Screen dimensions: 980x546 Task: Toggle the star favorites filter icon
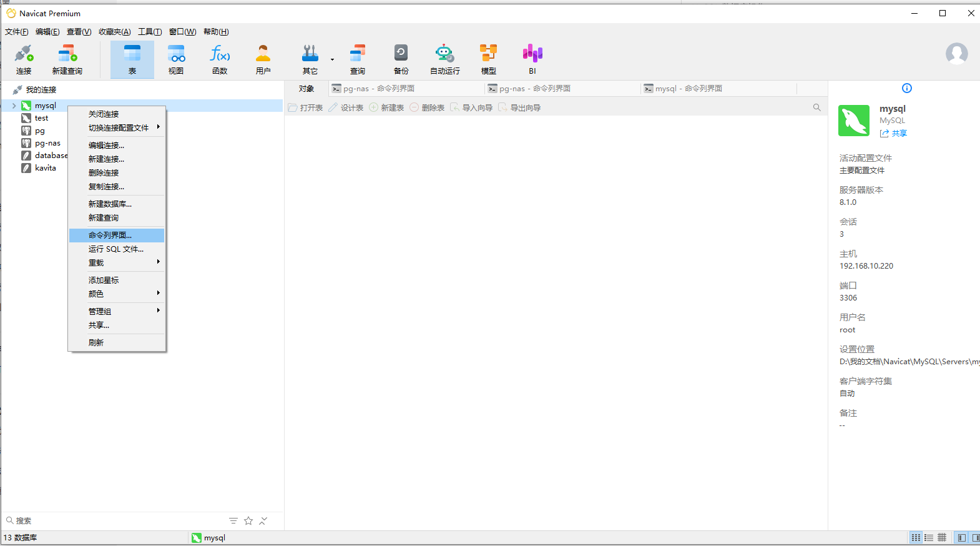click(248, 520)
